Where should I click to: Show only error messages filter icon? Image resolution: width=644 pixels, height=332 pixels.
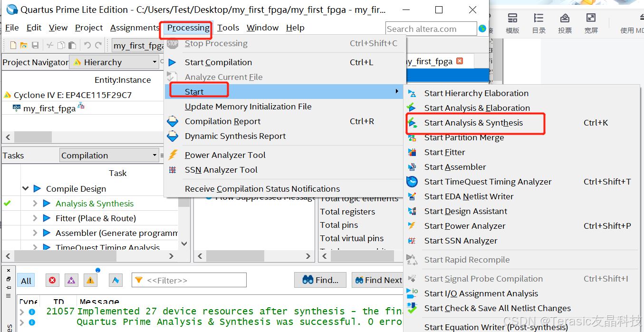click(x=52, y=280)
